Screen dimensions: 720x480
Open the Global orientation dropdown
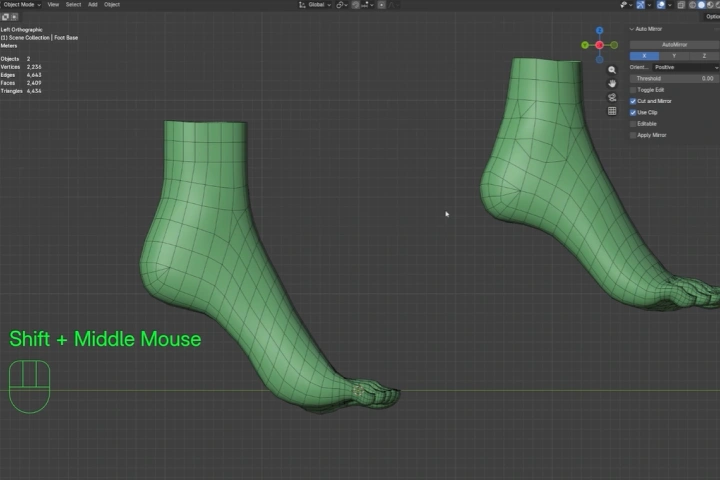[320, 5]
